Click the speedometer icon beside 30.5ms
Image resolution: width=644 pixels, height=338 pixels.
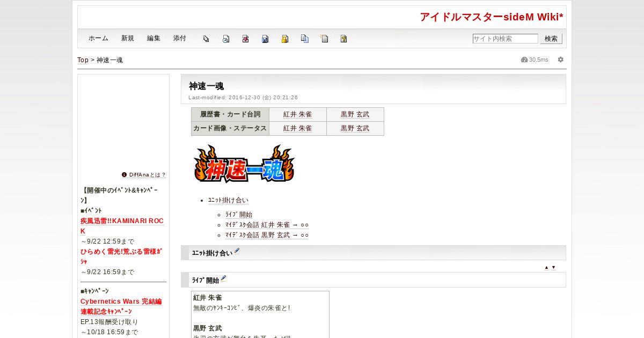[524, 60]
